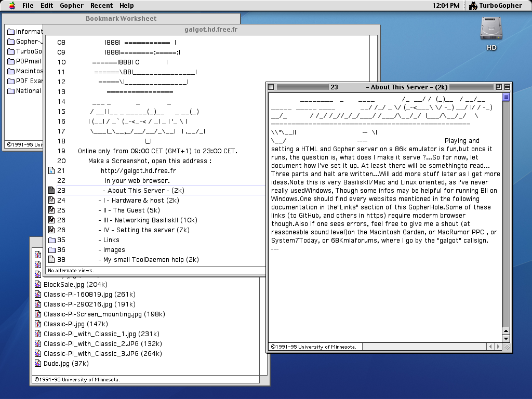
Task: Click document icon for ToolDaemon help
Action: (51, 260)
